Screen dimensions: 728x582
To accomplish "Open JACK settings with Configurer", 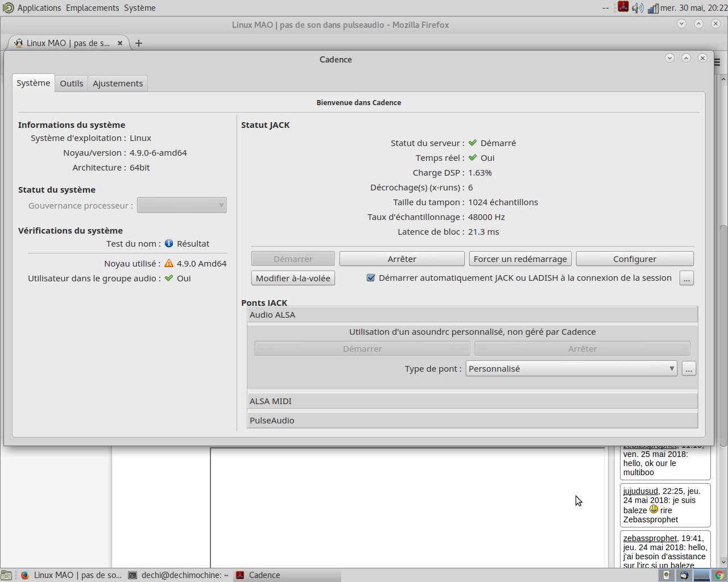I will [635, 259].
